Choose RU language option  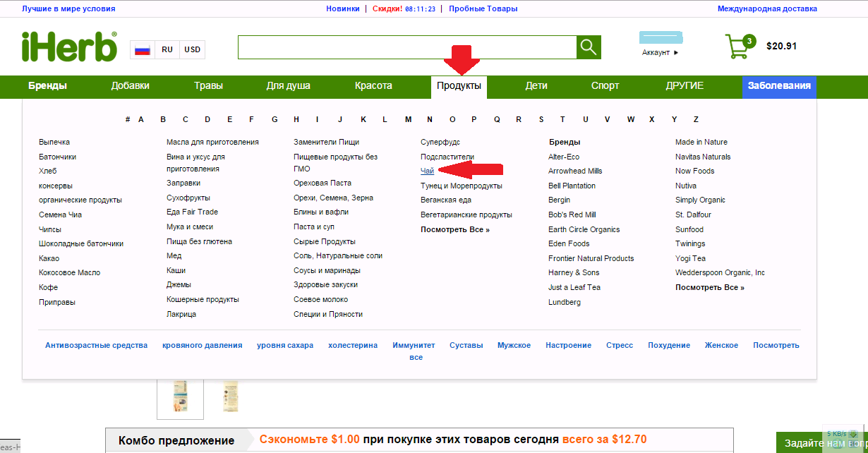[x=167, y=49]
